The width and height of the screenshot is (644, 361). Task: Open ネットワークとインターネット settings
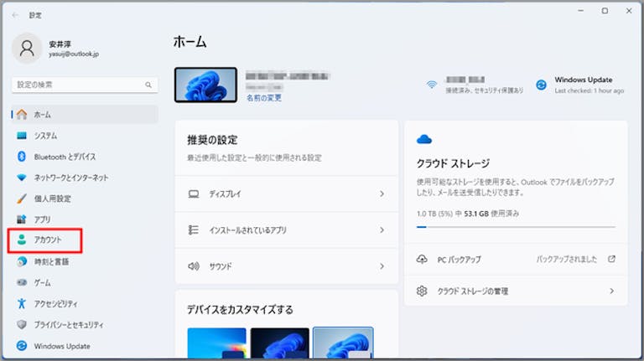[85, 178]
